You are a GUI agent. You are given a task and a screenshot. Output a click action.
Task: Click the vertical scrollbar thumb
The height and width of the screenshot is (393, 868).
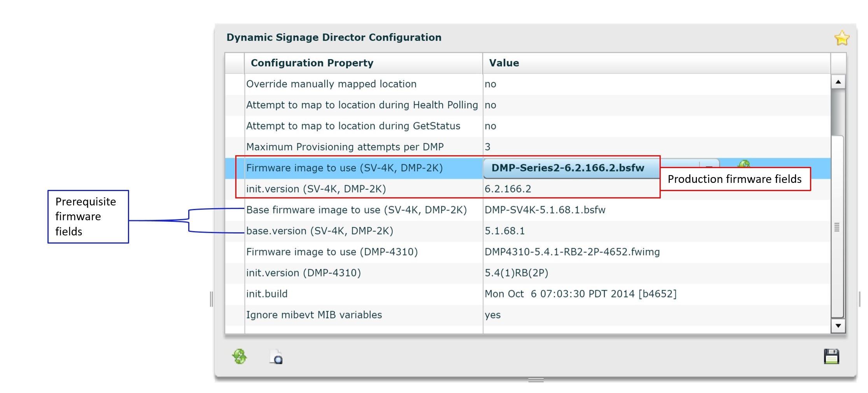[x=837, y=227]
